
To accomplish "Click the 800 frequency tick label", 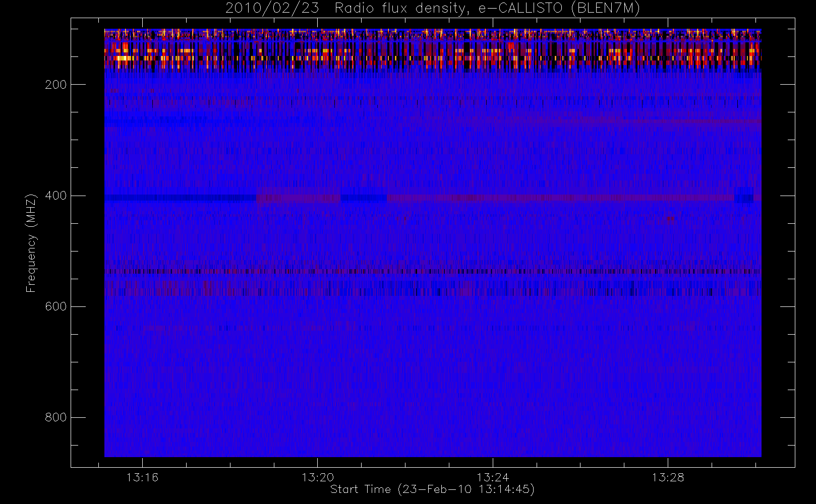I will point(55,417).
